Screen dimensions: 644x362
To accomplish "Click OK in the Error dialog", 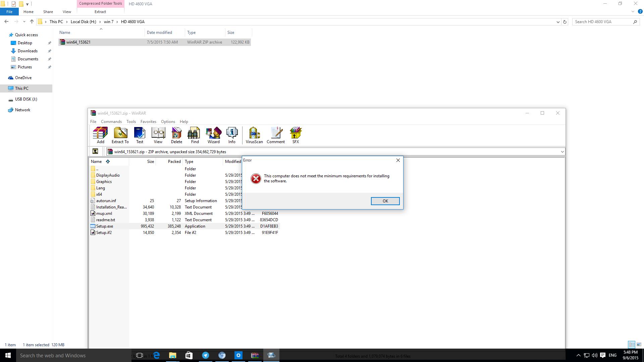I will [385, 201].
